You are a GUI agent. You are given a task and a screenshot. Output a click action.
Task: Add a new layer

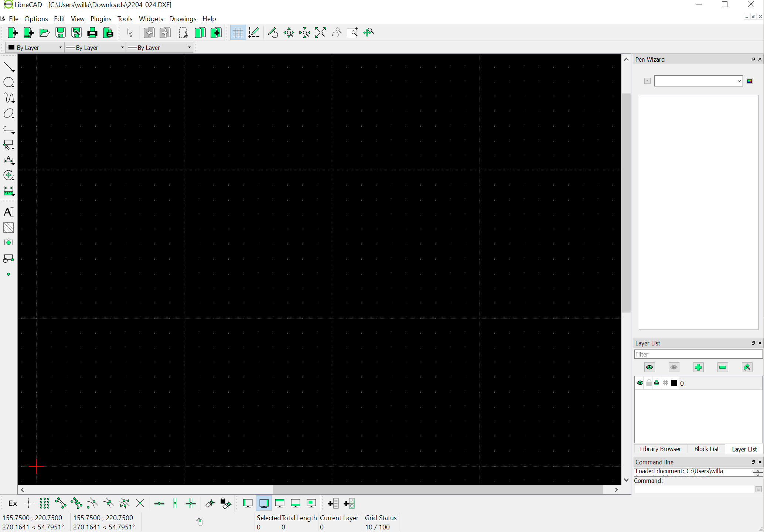[698, 367]
